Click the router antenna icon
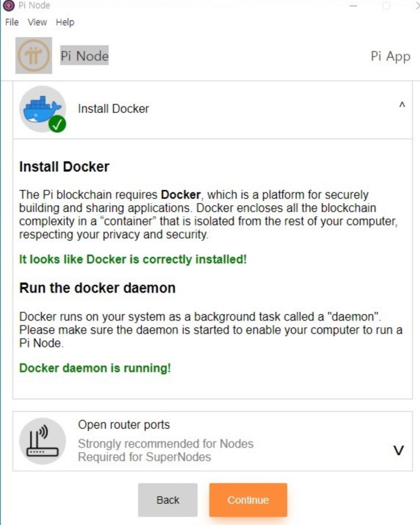420x525 pixels. 43,441
